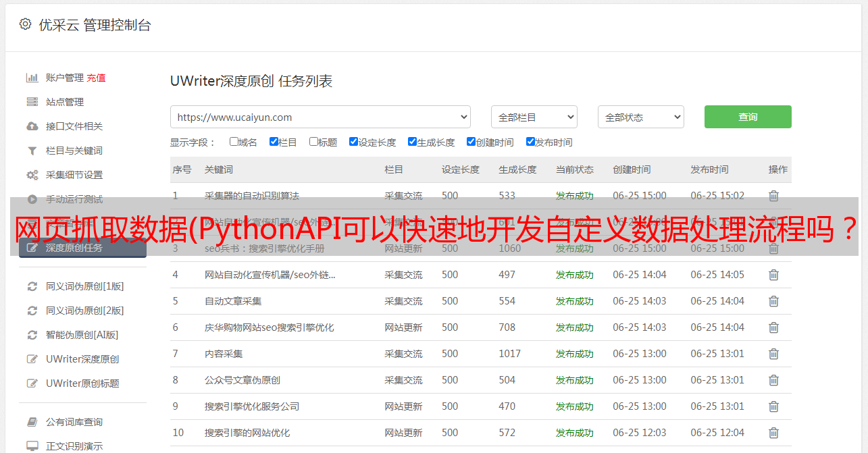Image resolution: width=868 pixels, height=453 pixels.
Task: Delete row 1 采集器的自动识别算法 with trash icon
Action: pyautogui.click(x=773, y=196)
